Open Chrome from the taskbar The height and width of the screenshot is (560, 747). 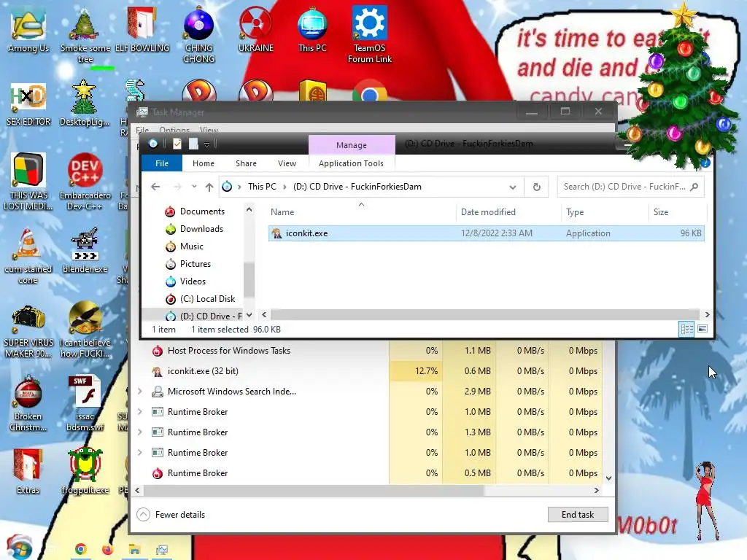pyautogui.click(x=81, y=550)
